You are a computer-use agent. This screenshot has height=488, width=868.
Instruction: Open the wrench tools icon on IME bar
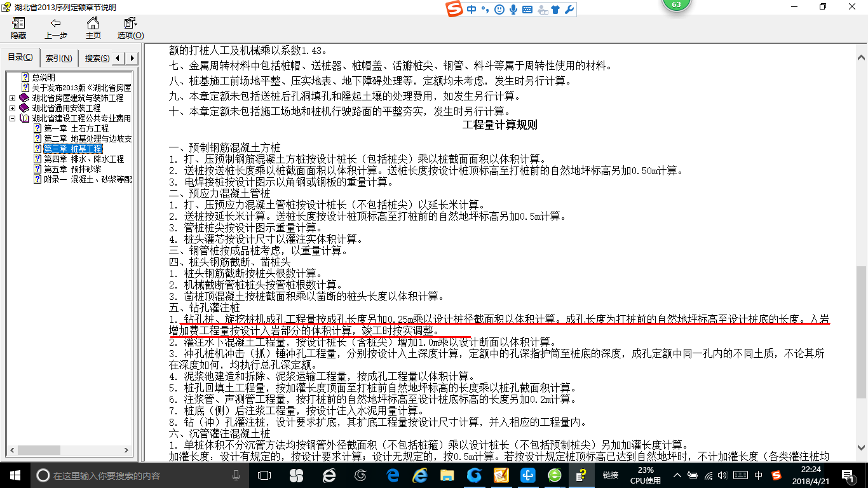(569, 10)
